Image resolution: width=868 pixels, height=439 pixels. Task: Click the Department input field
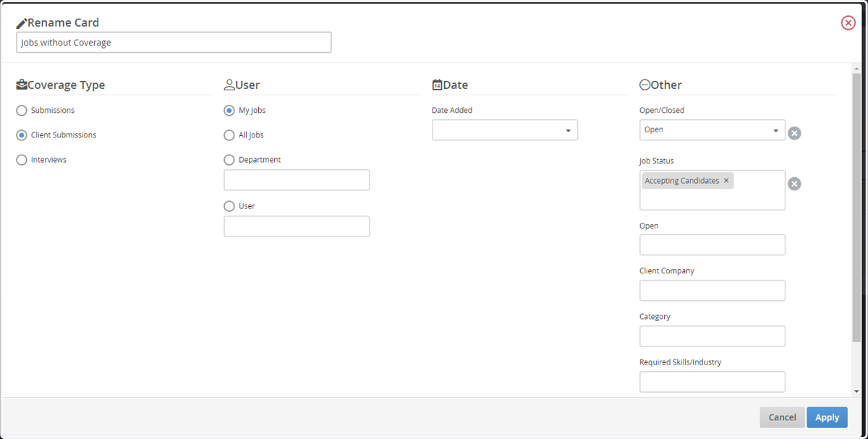click(297, 180)
